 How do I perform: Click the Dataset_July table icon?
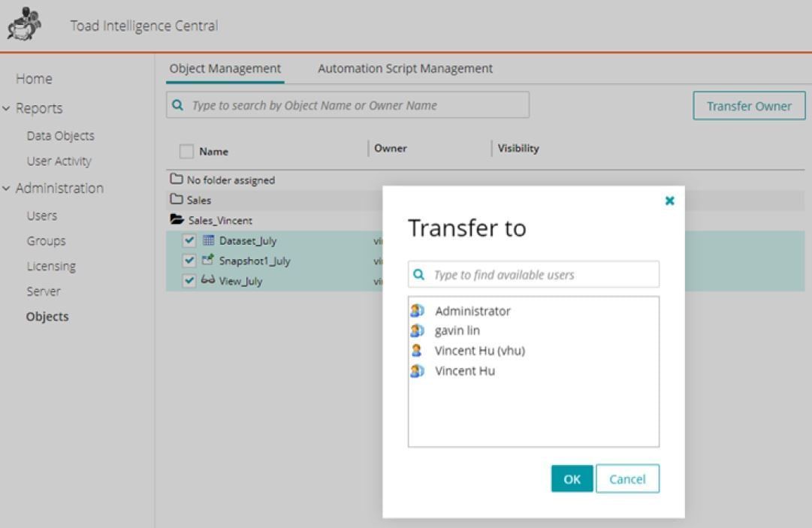(x=208, y=240)
